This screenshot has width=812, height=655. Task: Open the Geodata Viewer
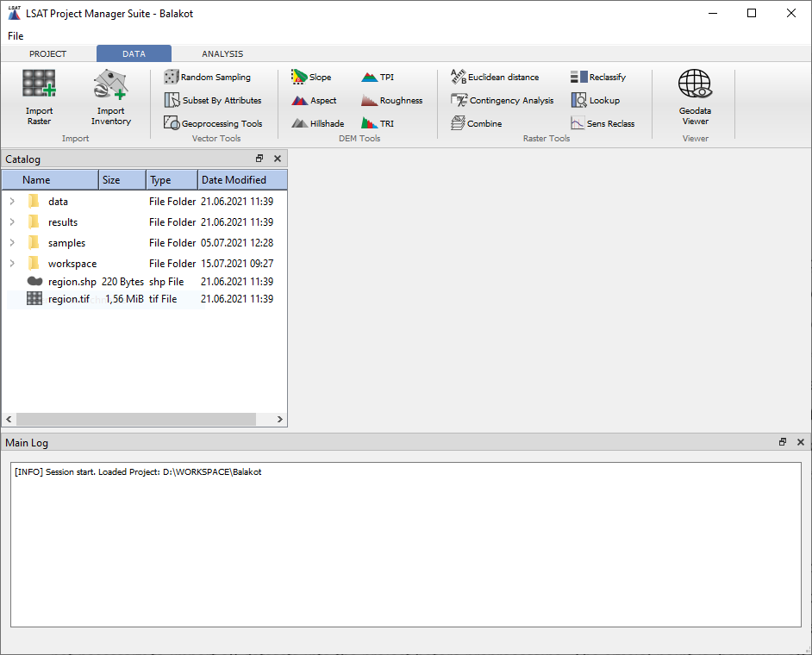pos(695,86)
